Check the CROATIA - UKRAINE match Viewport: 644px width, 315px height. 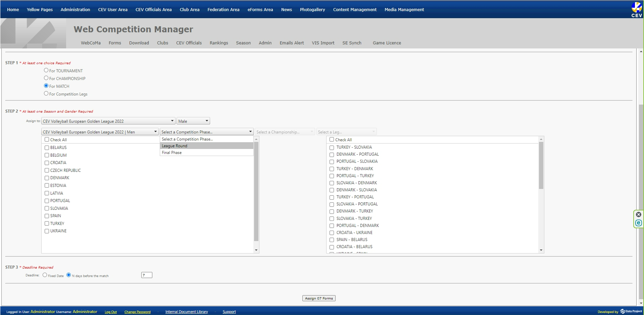332,233
